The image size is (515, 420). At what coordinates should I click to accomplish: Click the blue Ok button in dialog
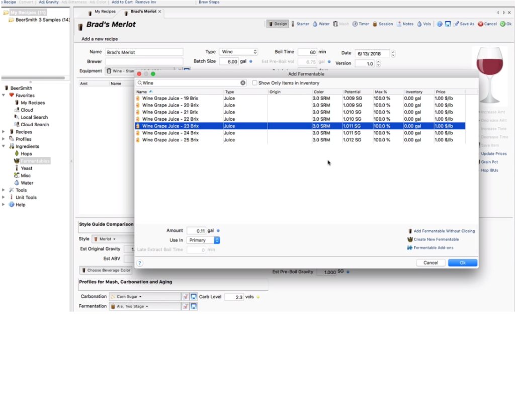pyautogui.click(x=463, y=263)
